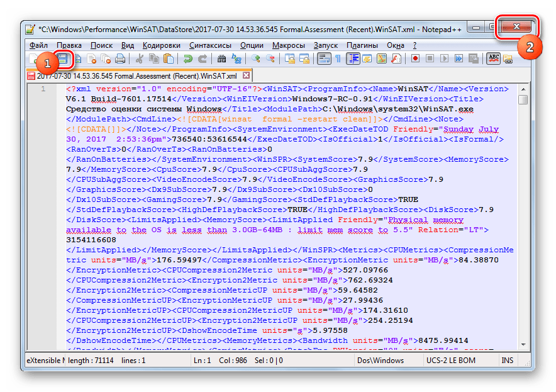556x392 pixels.
Task: Click 'Ln : 1' in status bar
Action: 202,361
